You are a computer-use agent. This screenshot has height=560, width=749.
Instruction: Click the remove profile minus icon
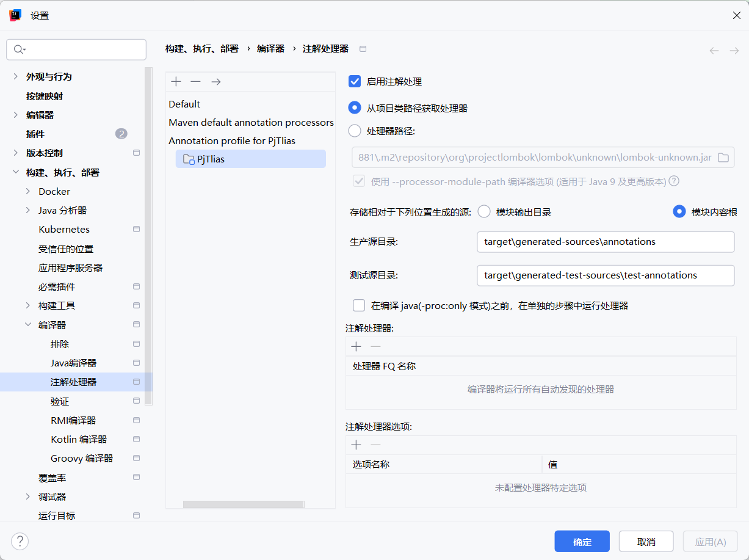pyautogui.click(x=195, y=82)
